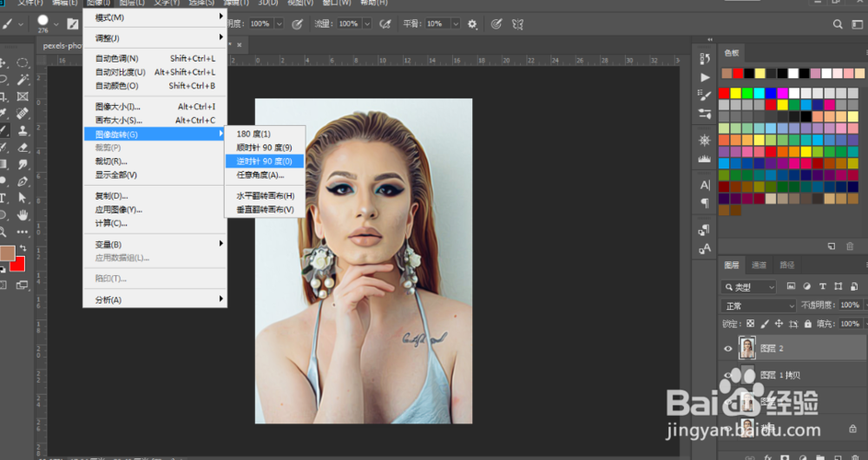Select the Magic Wand tool
This screenshot has width=868, height=460.
(23, 79)
